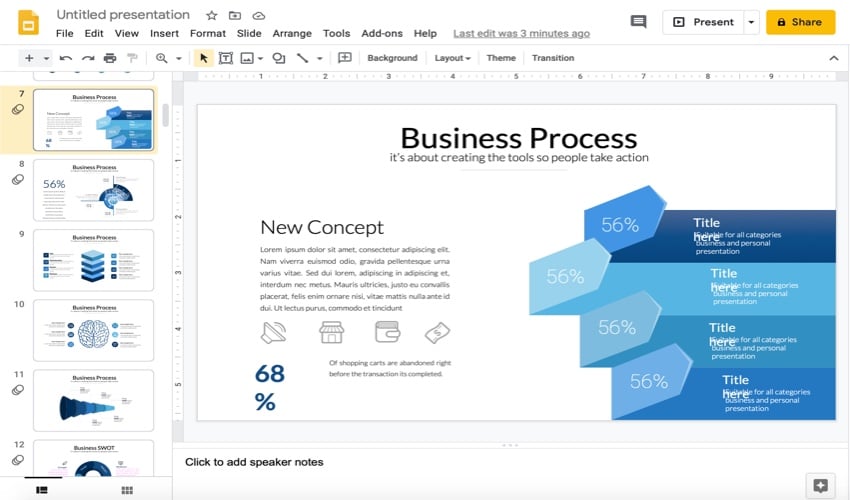Select slide 9 thumbnail
The width and height of the screenshot is (850, 500).
tap(93, 260)
